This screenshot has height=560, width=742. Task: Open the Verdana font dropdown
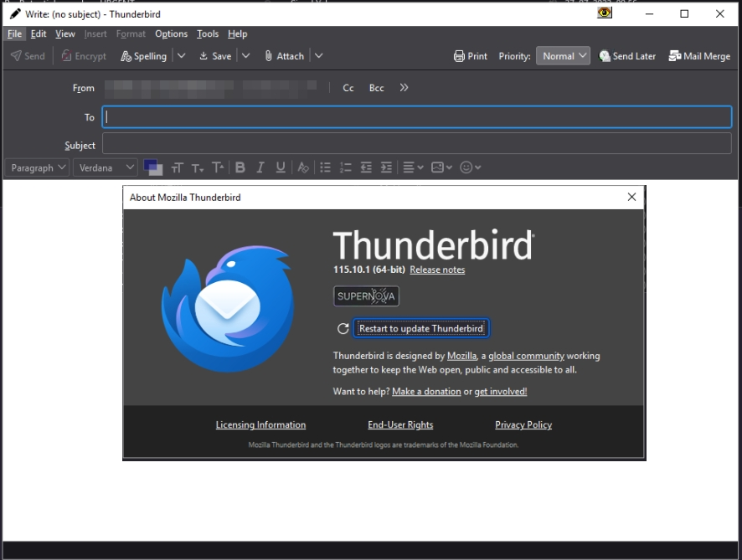[x=105, y=167]
